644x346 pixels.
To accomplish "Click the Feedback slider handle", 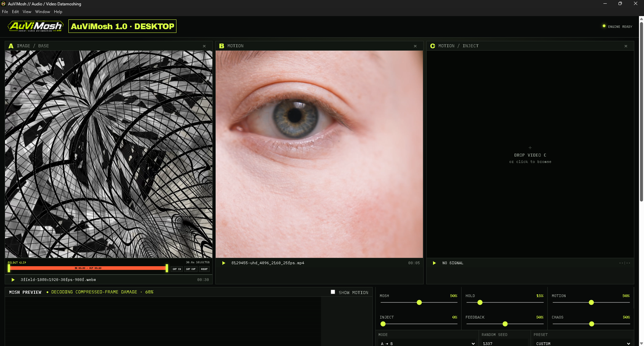I will coord(505,324).
